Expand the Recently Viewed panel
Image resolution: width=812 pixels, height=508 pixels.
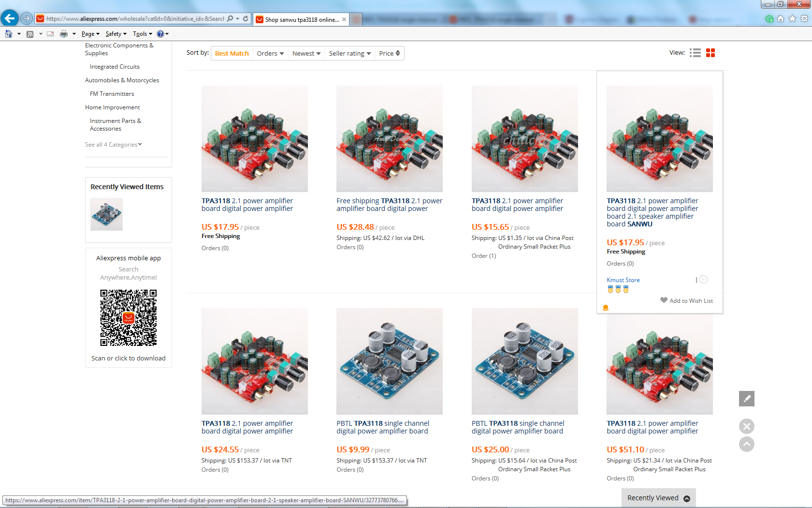[x=658, y=498]
